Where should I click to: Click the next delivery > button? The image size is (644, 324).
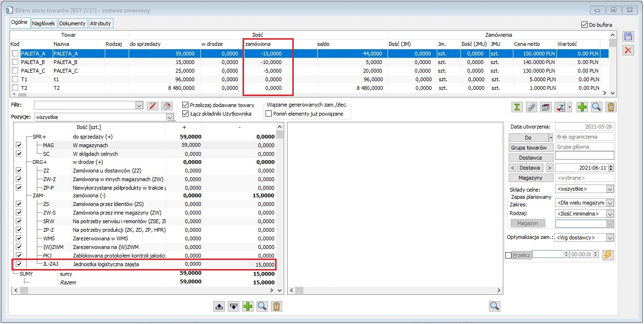[549, 168]
